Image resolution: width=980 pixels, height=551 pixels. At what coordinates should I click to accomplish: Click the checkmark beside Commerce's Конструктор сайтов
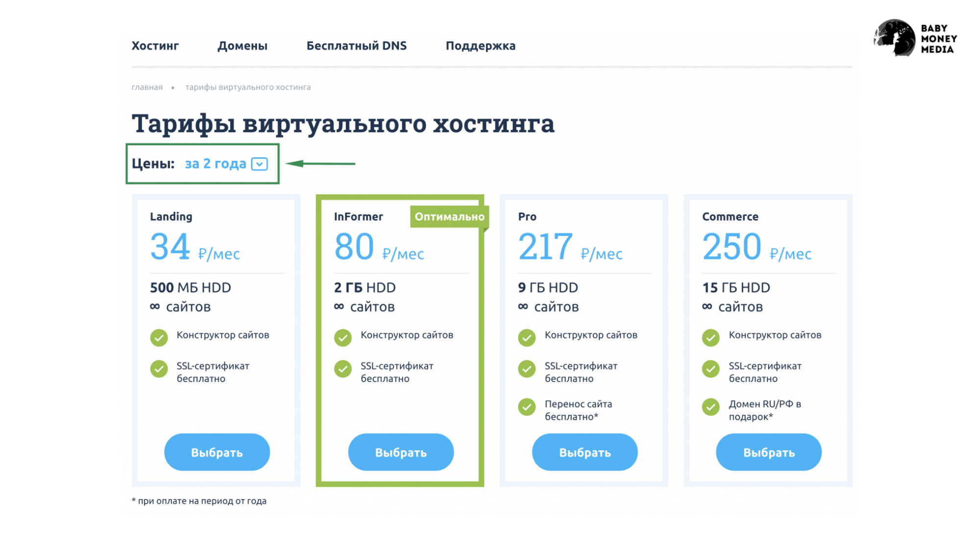(710, 337)
